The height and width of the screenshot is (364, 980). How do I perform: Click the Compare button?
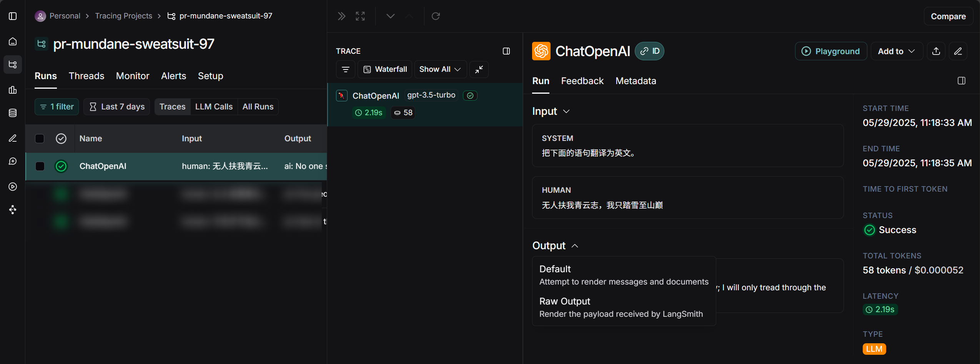tap(948, 16)
